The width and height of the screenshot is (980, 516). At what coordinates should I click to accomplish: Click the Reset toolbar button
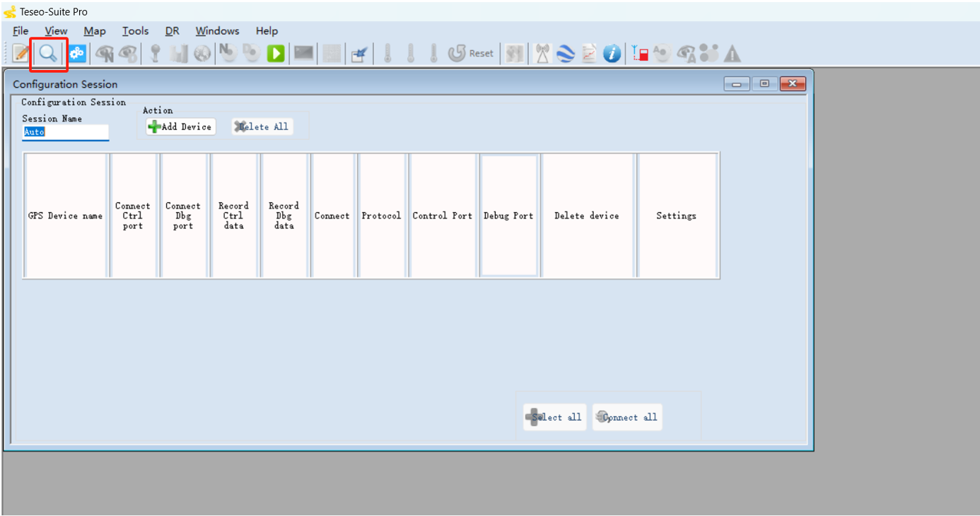472,54
